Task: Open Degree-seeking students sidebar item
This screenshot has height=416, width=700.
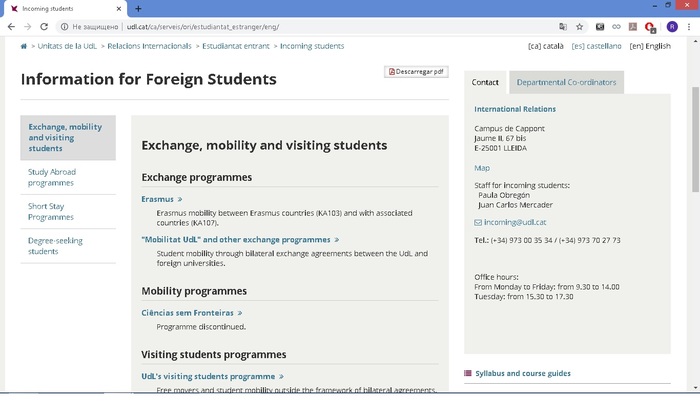Action: click(55, 246)
